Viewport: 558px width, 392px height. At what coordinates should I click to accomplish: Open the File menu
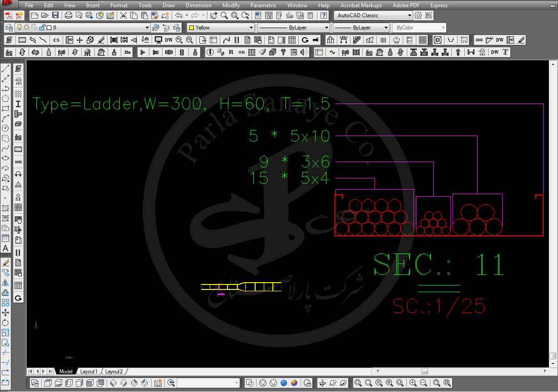[29, 5]
